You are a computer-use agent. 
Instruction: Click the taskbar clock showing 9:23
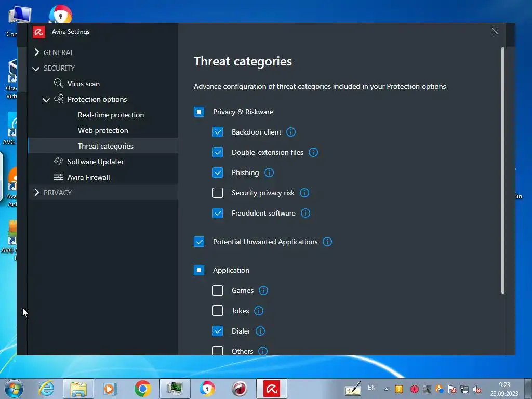pyautogui.click(x=504, y=389)
